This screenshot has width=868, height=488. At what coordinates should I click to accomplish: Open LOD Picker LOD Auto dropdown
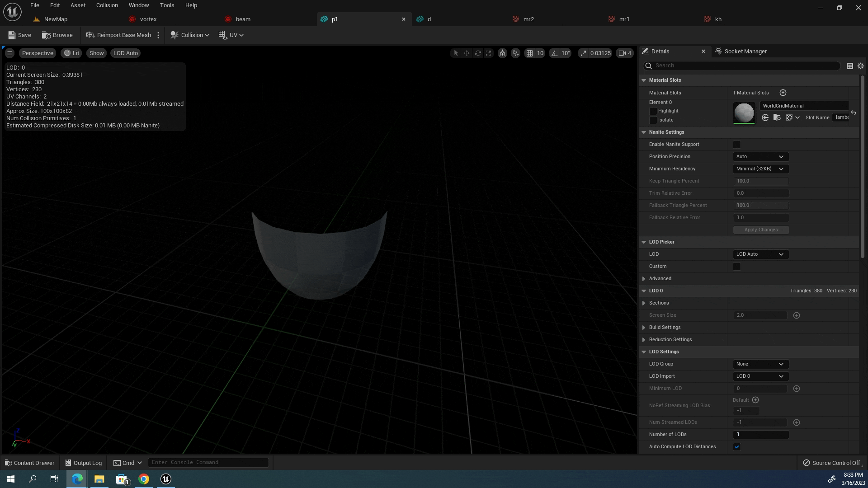click(760, 254)
